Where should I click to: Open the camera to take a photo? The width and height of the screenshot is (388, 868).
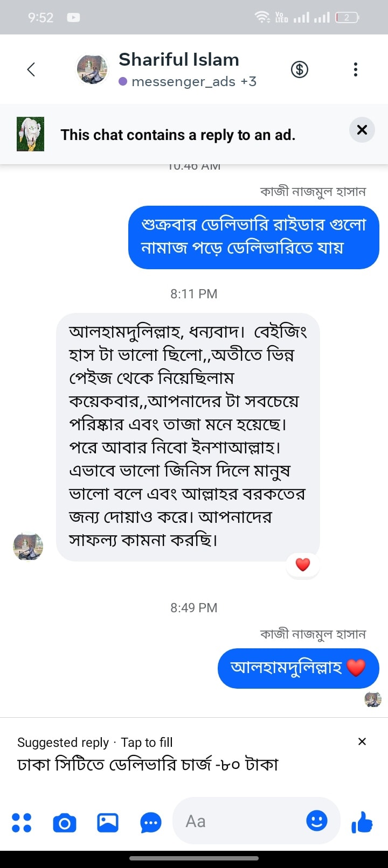[65, 823]
